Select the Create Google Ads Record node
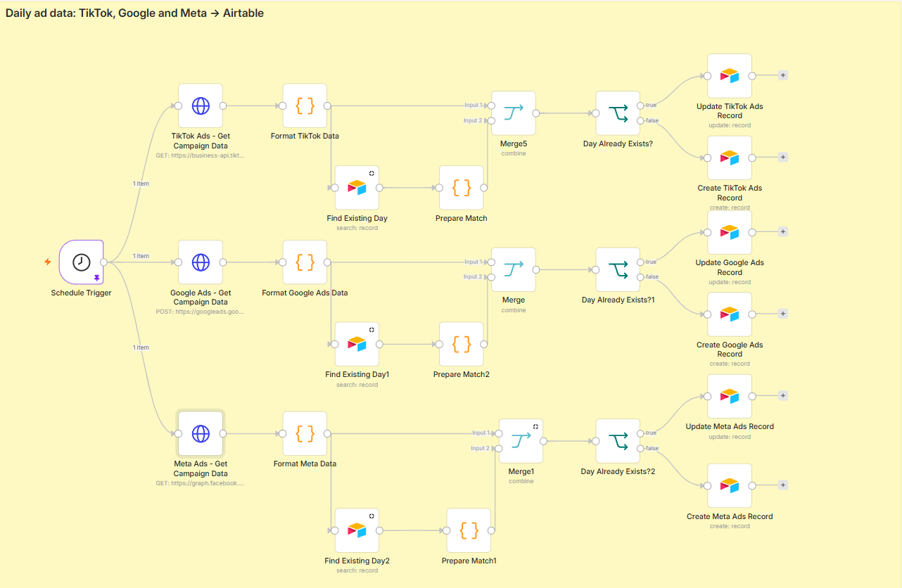Viewport: 902px width, 588px height. point(730,314)
